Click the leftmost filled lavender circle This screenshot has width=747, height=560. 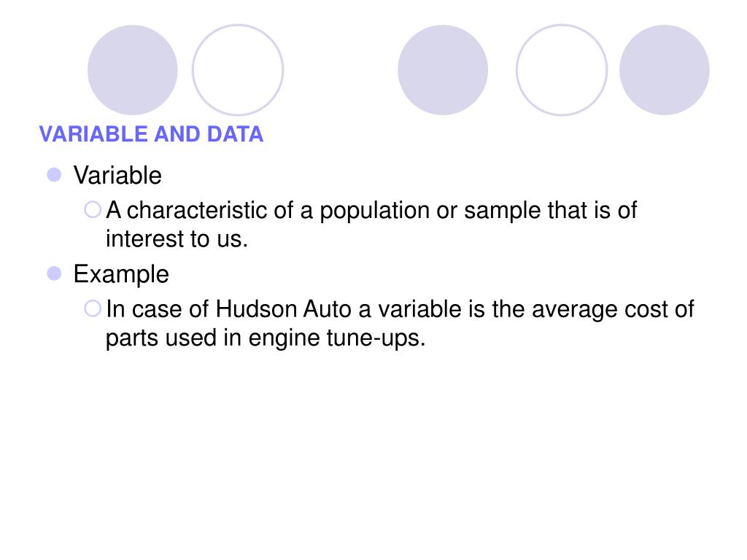pyautogui.click(x=133, y=70)
